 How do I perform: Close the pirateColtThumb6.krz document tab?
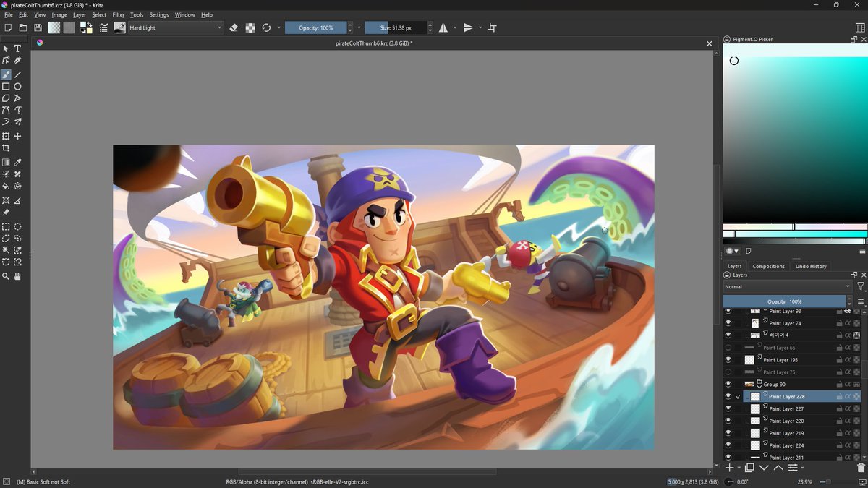coord(710,43)
